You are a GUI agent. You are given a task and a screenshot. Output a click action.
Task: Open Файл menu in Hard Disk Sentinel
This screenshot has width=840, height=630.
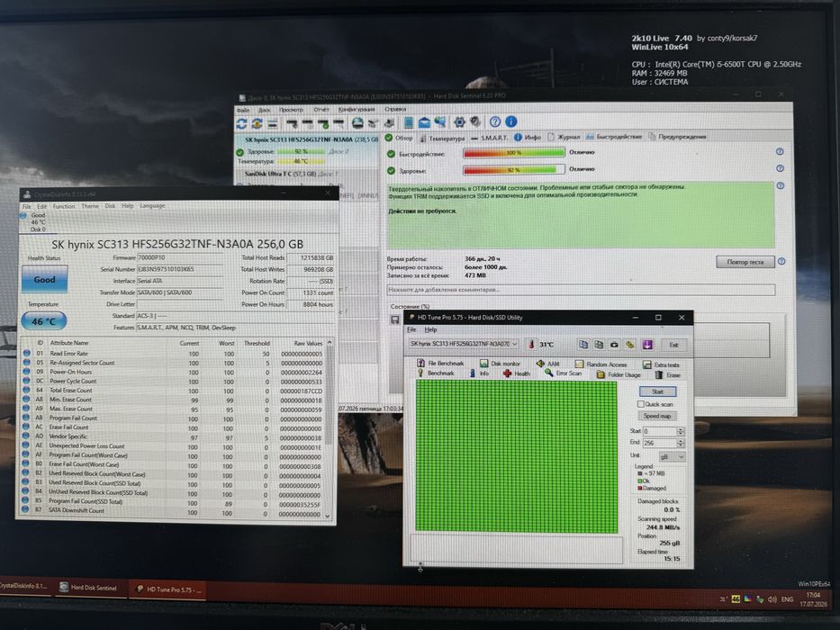pos(243,110)
